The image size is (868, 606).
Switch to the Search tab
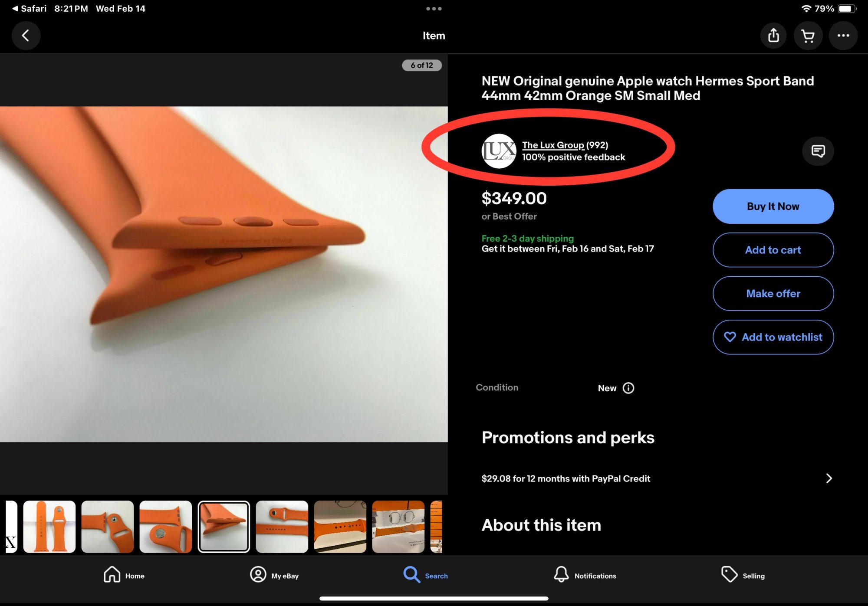[x=425, y=575]
